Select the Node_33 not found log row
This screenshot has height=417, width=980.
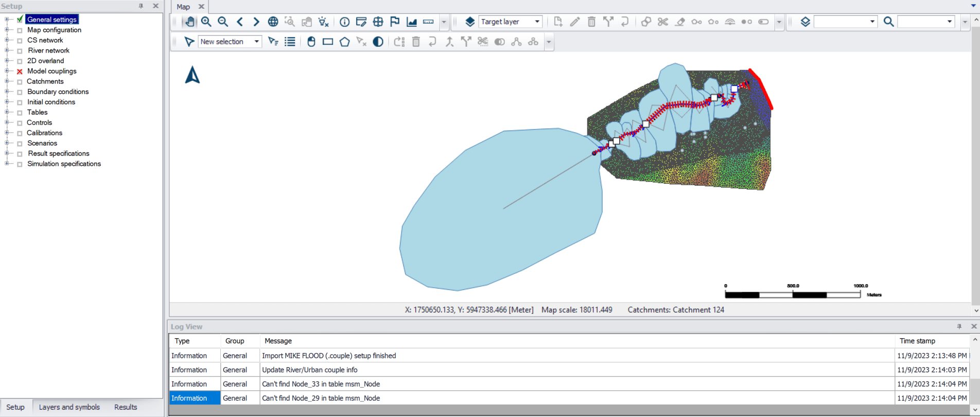click(x=321, y=384)
